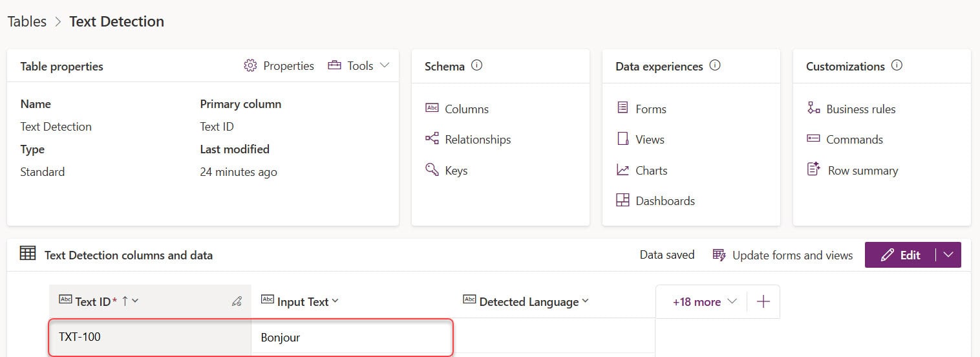Viewport: 980px width, 357px height.
Task: Click the Data saved status text
Action: tap(667, 255)
